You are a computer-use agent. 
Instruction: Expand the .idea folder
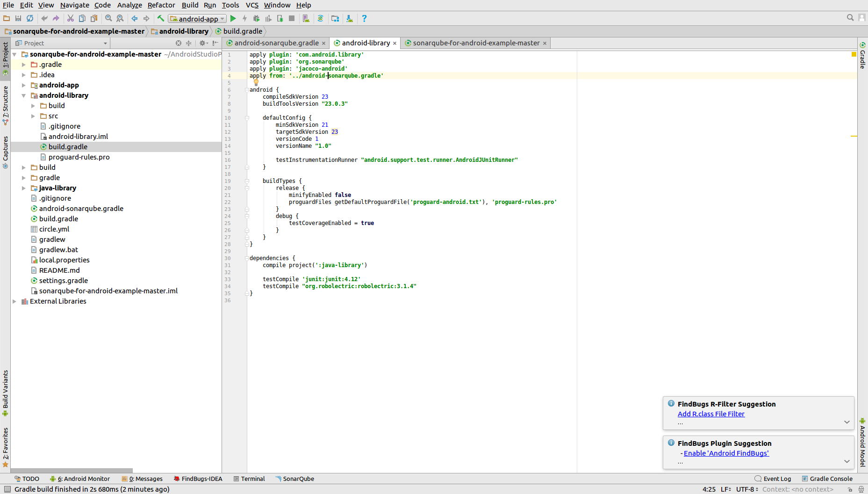[x=24, y=75]
